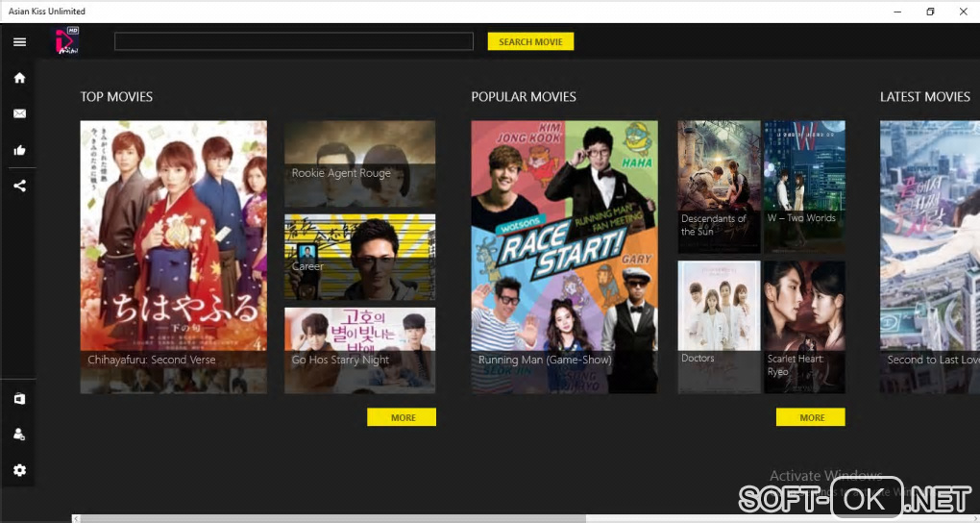
Task: Open the Career movie tile
Action: pos(360,257)
